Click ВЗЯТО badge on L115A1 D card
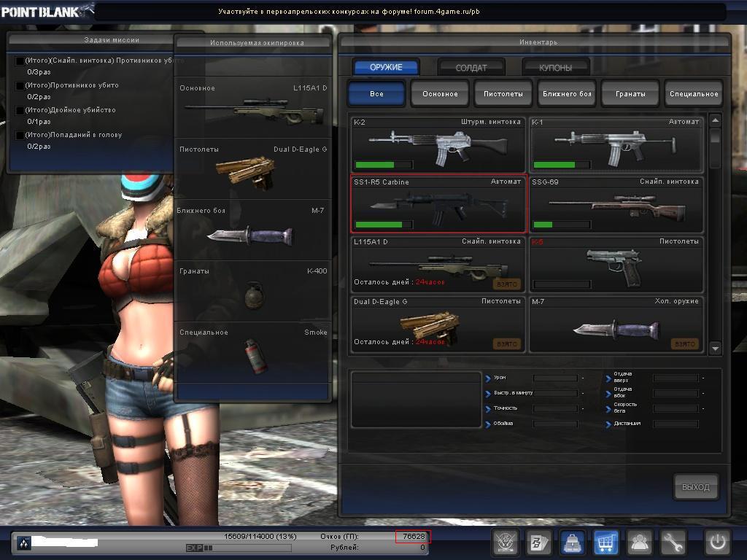The image size is (747, 560). coord(506,284)
